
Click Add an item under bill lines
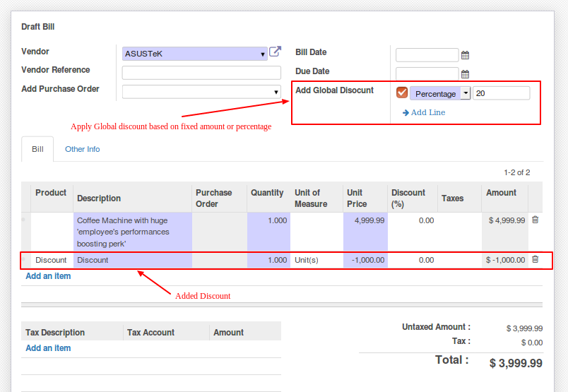48,276
